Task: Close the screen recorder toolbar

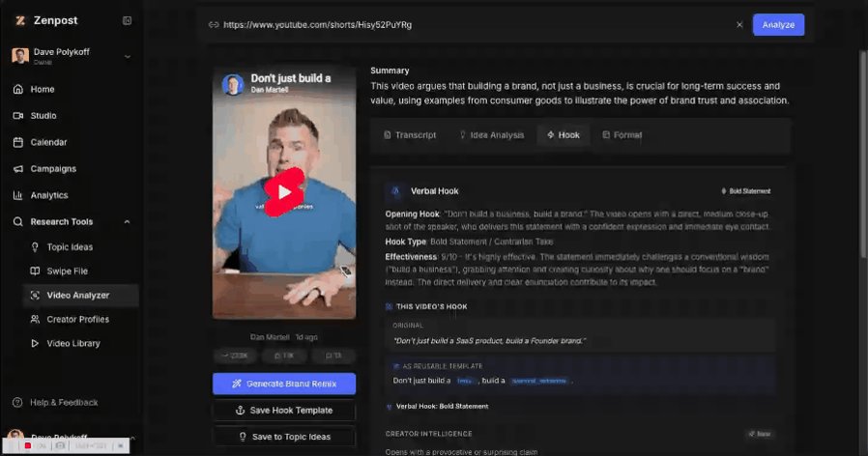Action: 120,445
